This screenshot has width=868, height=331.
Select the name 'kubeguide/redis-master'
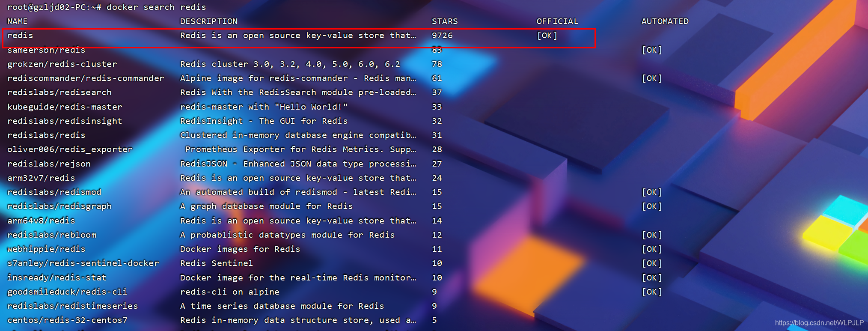click(x=65, y=107)
